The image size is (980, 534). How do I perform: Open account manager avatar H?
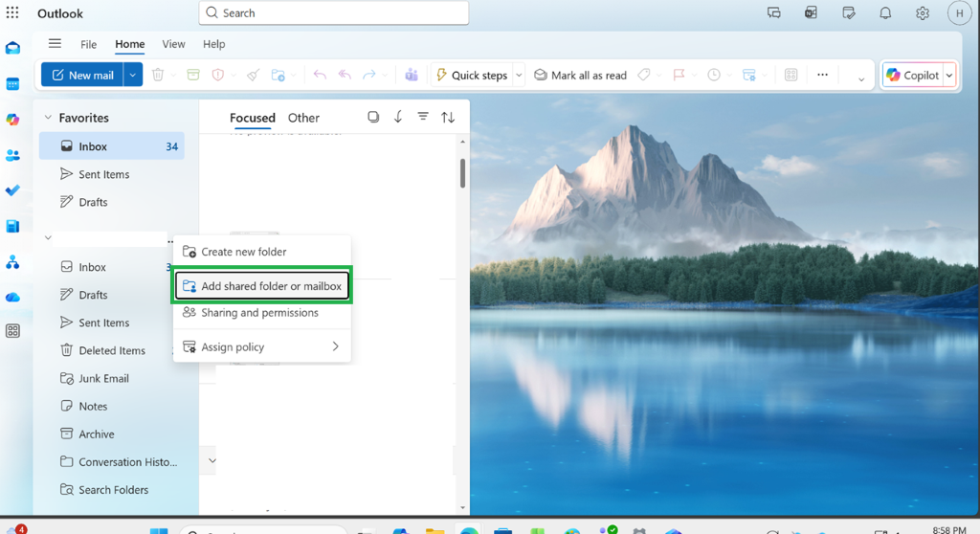tap(959, 13)
